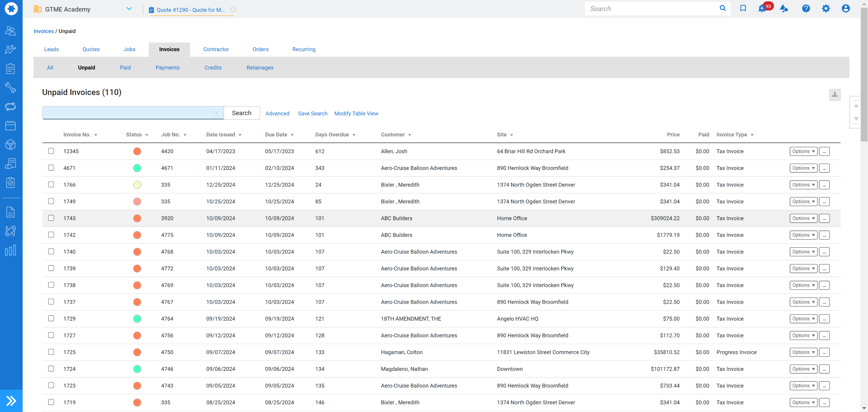This screenshot has width=868, height=412.
Task: Switch to the Quotes tab
Action: pyautogui.click(x=91, y=49)
